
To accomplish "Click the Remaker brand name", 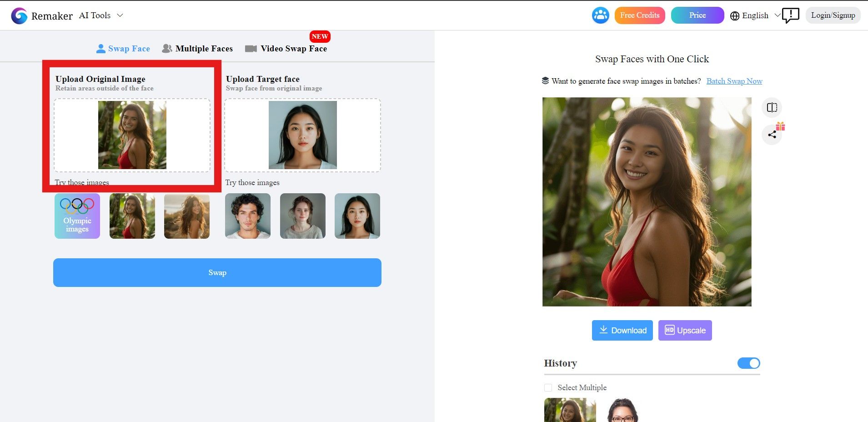I will pos(52,16).
